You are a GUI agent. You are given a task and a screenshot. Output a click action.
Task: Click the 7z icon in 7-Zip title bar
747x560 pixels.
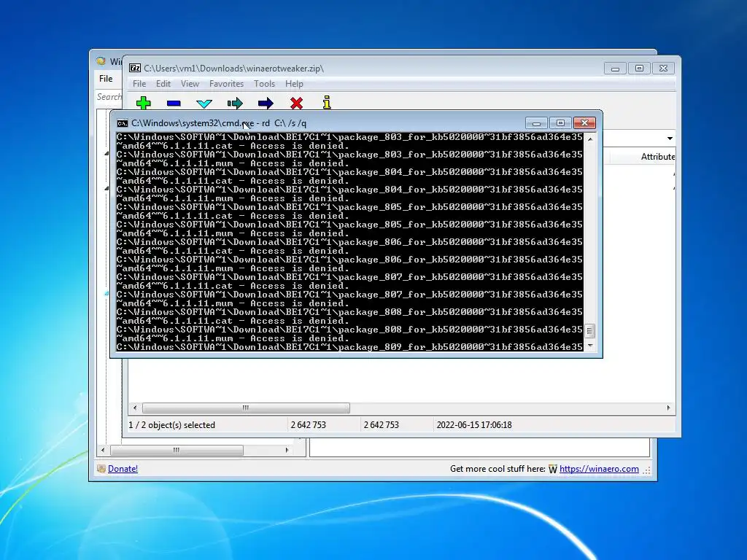pyautogui.click(x=135, y=68)
